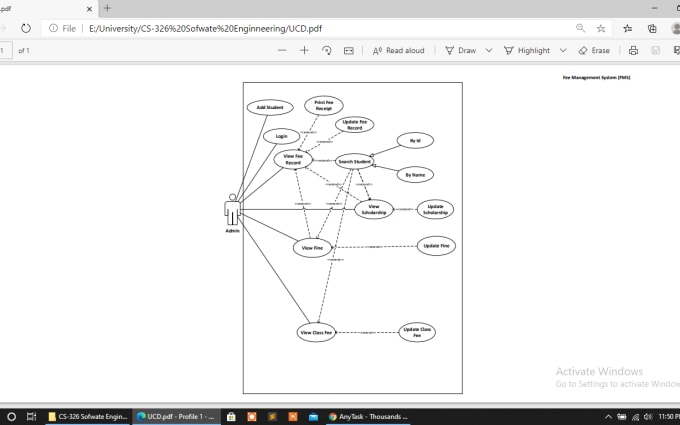Click the Update Scholarship ellipse

[x=435, y=209]
